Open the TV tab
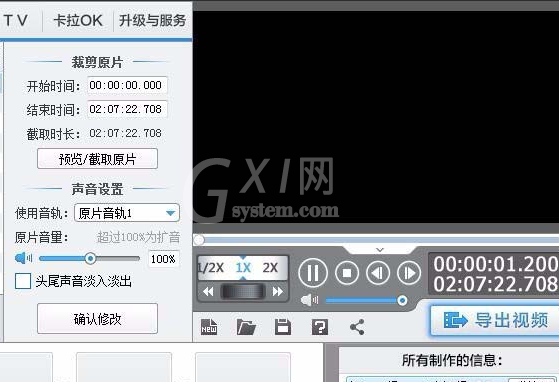Viewport: 559px width, 382px height. click(16, 20)
